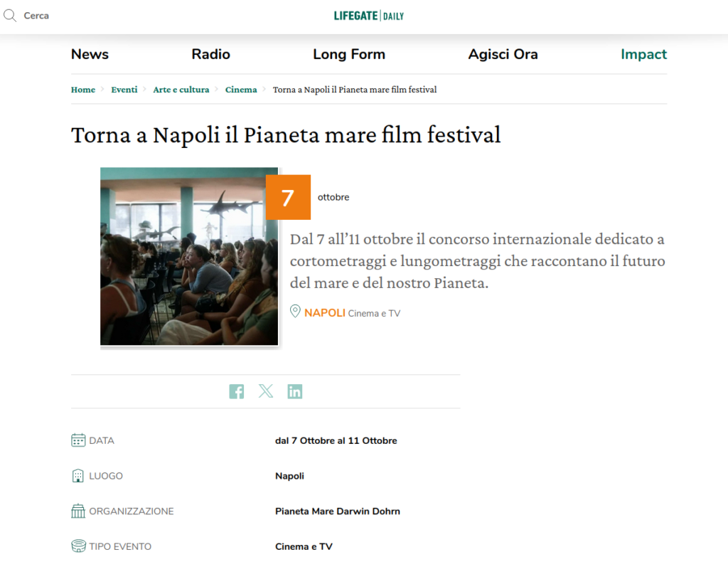Go to Cinema breadcrumb
This screenshot has height=562, width=728.
(241, 90)
